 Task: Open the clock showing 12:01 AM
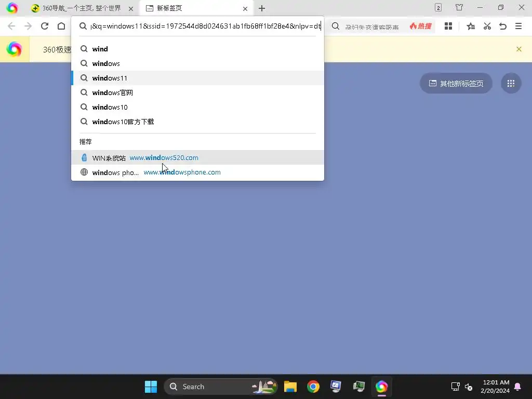(495, 387)
